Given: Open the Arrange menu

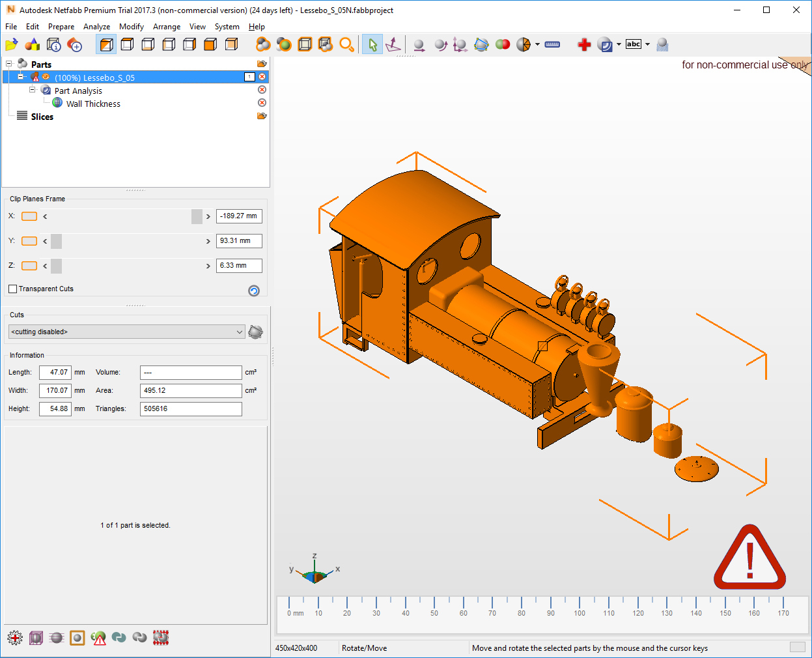Looking at the screenshot, I should pos(167,27).
